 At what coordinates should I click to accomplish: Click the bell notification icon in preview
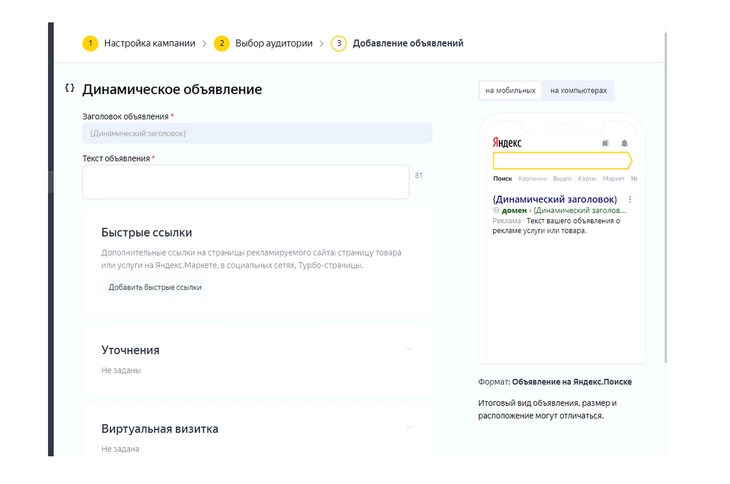pos(624,143)
